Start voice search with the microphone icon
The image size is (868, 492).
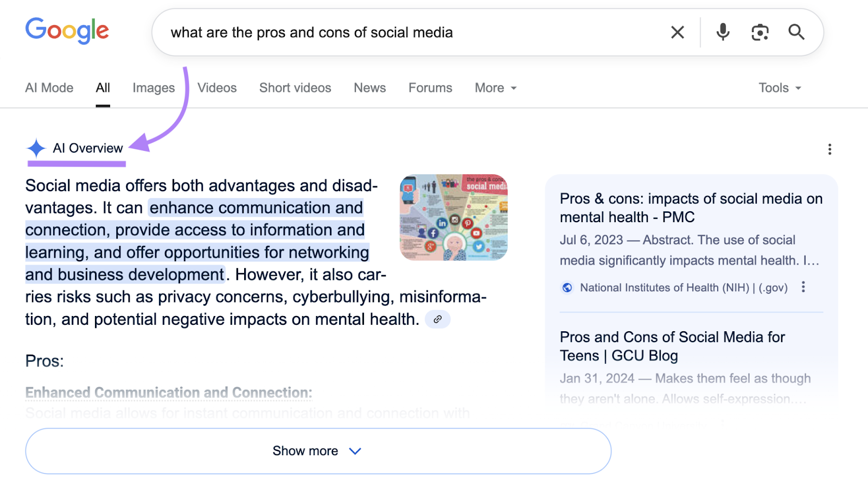pyautogui.click(x=722, y=32)
